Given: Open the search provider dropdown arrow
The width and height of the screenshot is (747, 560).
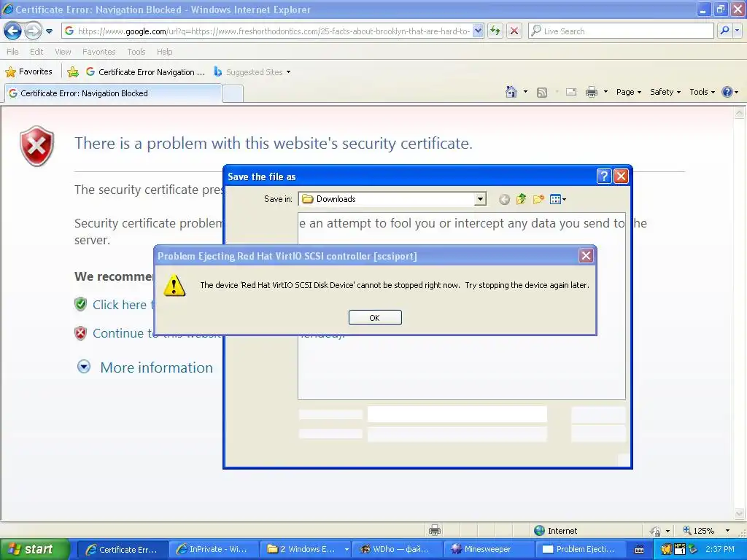Looking at the screenshot, I should point(737,31).
